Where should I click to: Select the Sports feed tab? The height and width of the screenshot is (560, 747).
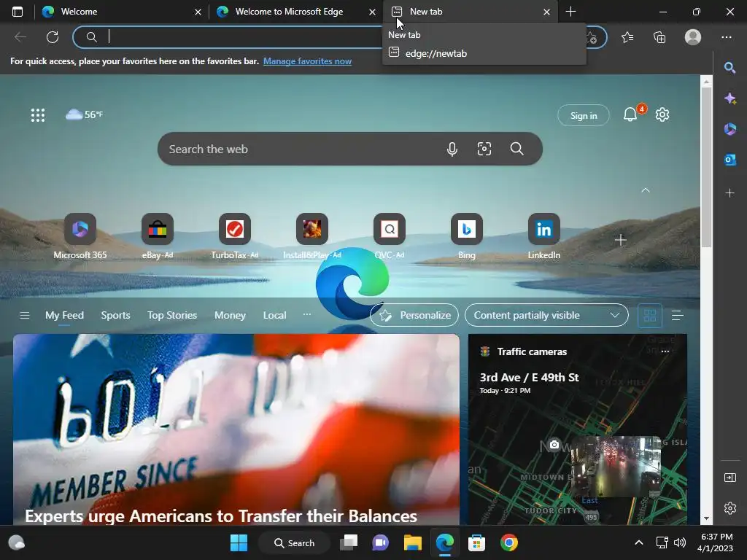[x=115, y=315]
